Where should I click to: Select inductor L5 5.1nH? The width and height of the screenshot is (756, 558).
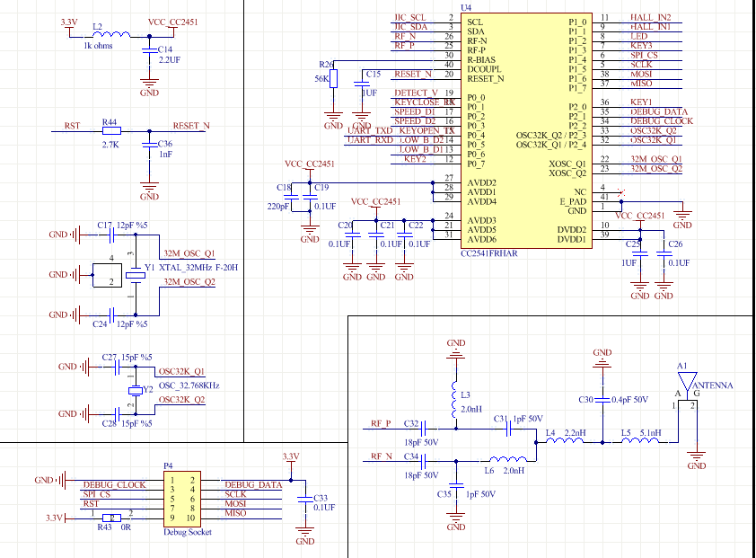point(640,440)
